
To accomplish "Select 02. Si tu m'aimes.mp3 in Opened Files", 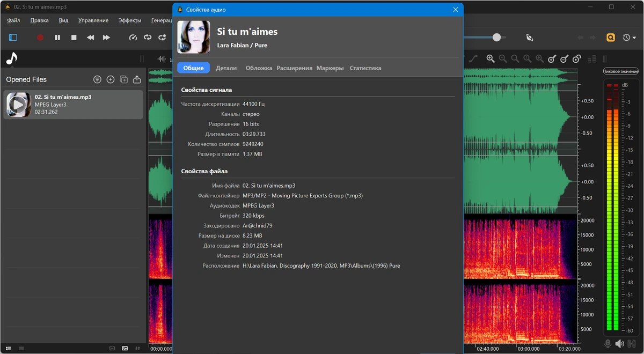I will click(74, 105).
